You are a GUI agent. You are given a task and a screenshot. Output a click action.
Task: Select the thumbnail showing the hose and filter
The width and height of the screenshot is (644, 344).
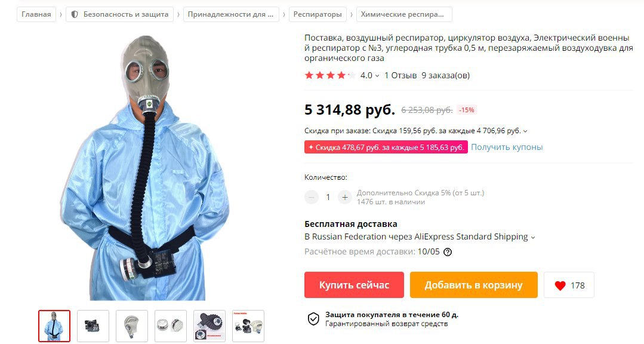(x=209, y=326)
